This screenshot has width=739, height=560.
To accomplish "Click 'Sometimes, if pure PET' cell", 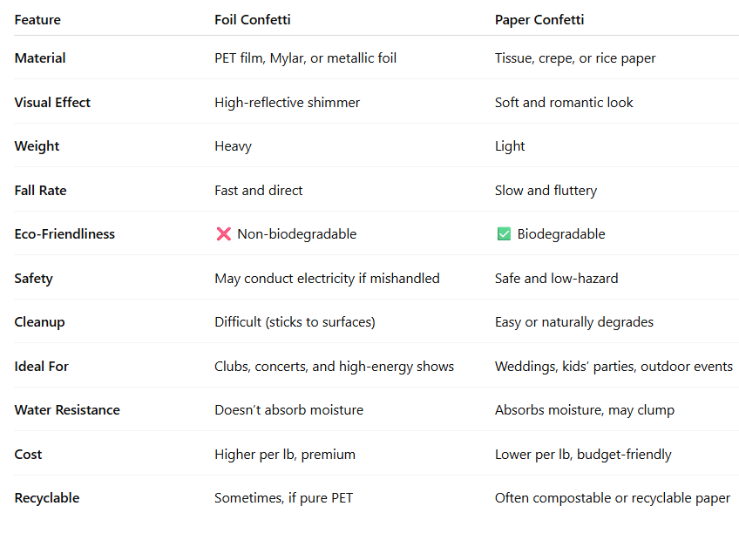I will [284, 498].
